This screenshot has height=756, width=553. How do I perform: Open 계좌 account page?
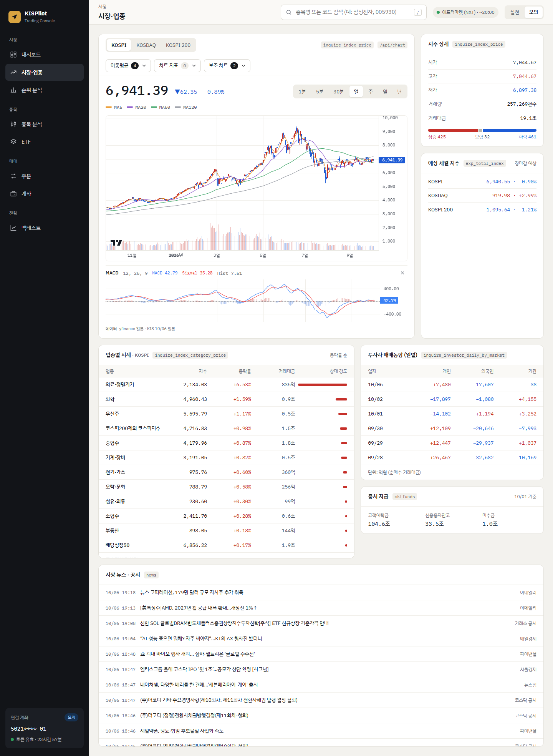point(45,194)
